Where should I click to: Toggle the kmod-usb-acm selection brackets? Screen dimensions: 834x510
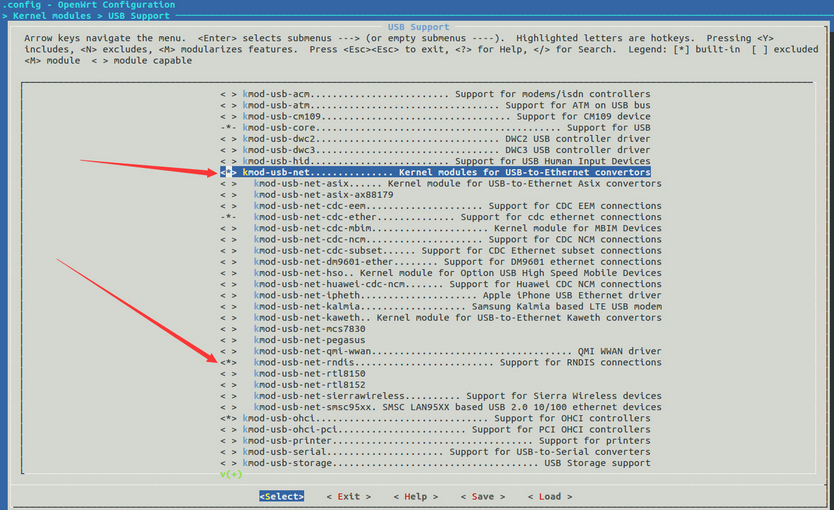point(228,94)
